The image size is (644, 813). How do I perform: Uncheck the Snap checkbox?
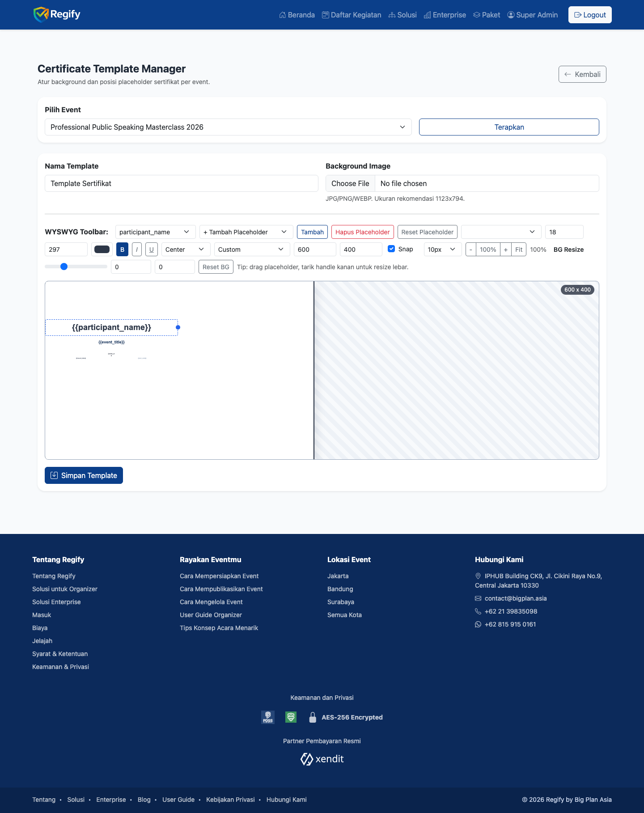[391, 249]
